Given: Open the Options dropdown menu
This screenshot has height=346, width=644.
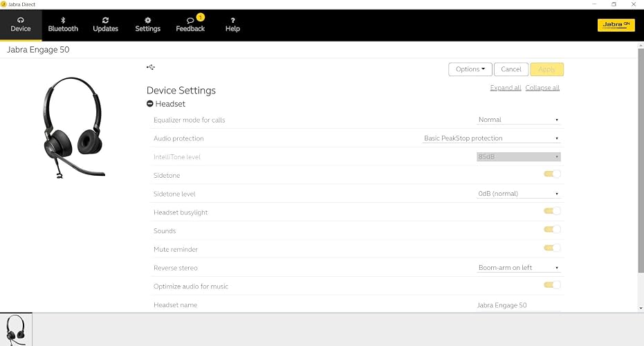Looking at the screenshot, I should click(470, 69).
